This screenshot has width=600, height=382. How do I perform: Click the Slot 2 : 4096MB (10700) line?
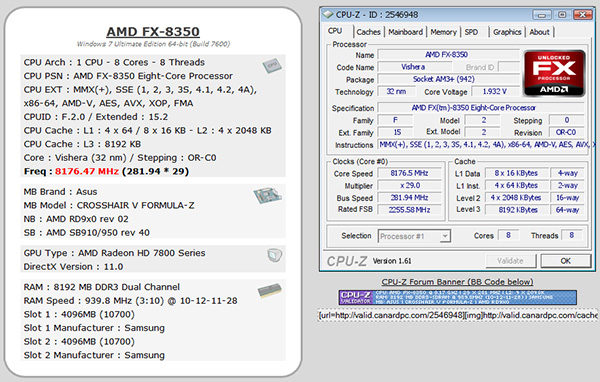pyautogui.click(x=79, y=341)
